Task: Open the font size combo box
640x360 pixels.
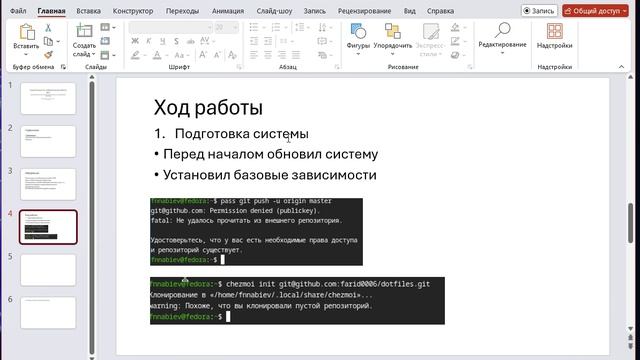Action: pos(227,28)
